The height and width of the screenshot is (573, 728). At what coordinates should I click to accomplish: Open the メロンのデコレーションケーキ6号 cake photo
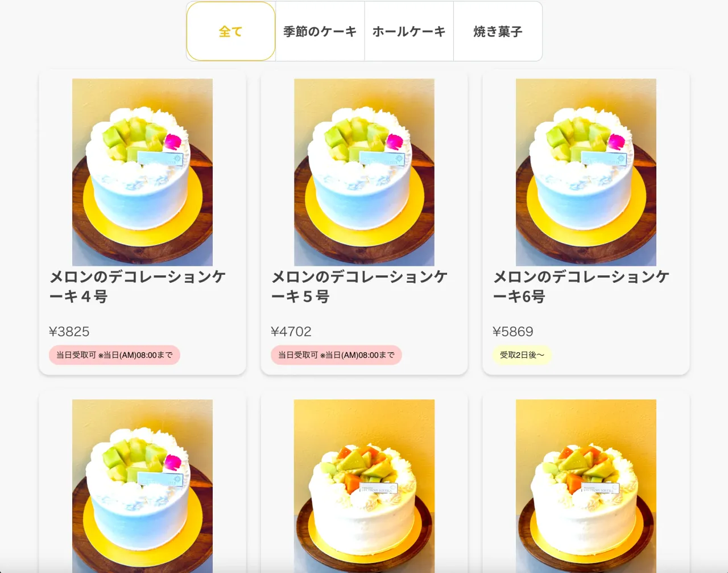[x=586, y=172]
